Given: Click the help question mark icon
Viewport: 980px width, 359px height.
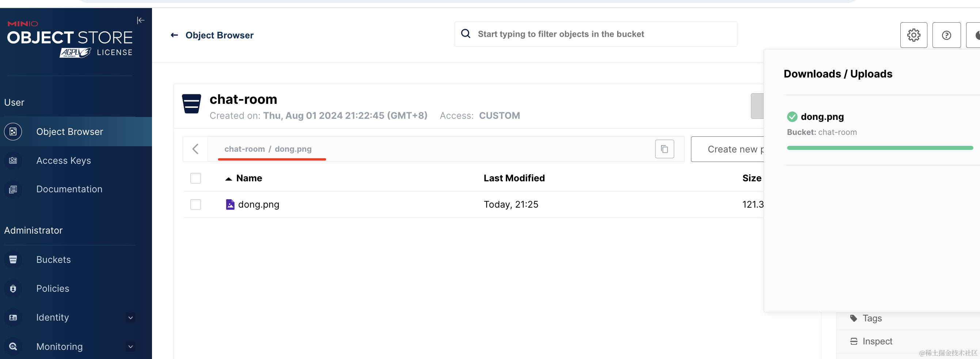Looking at the screenshot, I should coord(946,35).
